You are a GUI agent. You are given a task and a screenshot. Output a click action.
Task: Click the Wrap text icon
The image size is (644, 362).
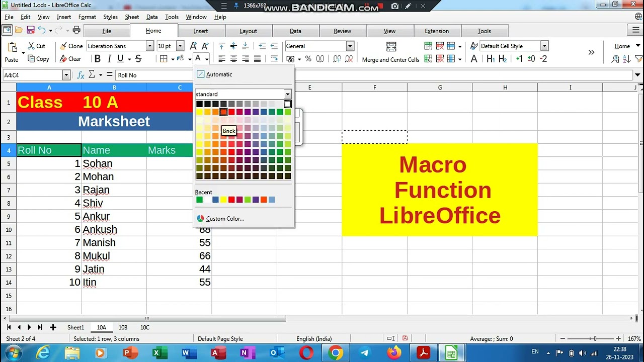coord(274,59)
